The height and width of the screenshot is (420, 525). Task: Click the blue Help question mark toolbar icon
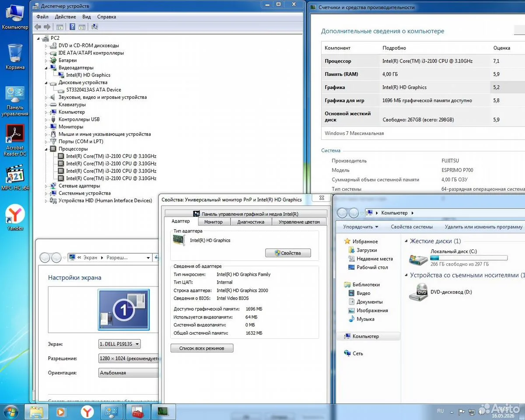pos(72,27)
